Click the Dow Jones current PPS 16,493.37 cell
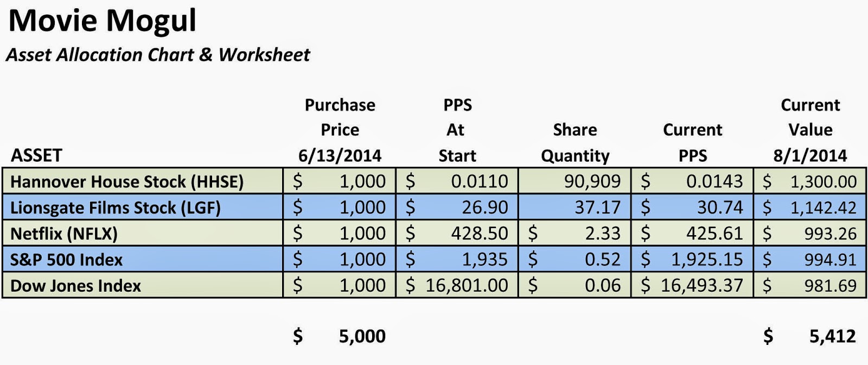Viewport: 868px width, 365px height. click(692, 285)
